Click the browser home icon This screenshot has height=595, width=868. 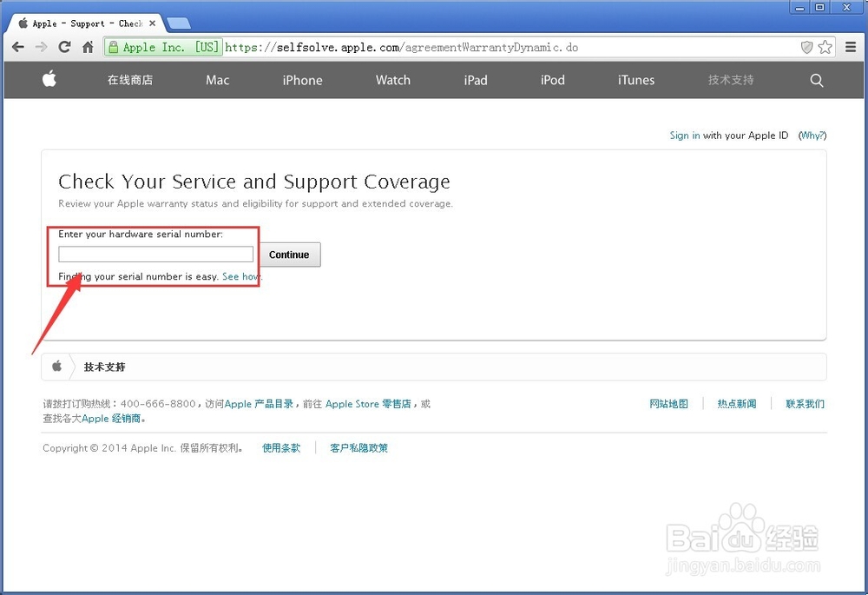click(87, 47)
